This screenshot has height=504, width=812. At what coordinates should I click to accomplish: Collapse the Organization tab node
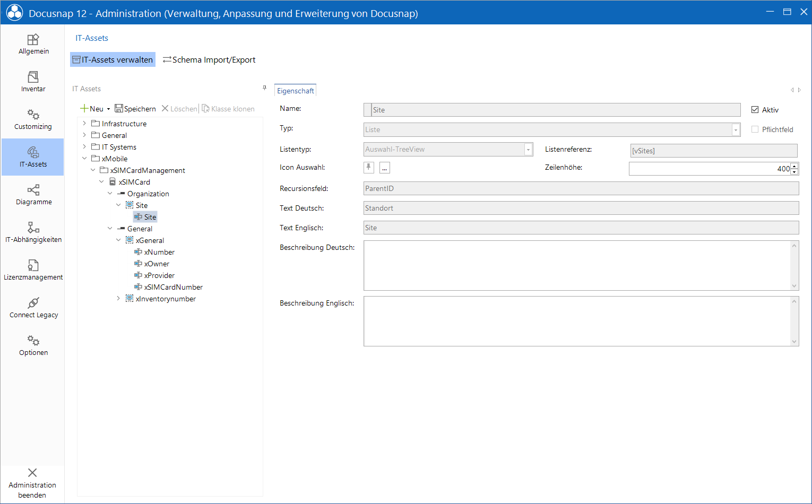(110, 194)
